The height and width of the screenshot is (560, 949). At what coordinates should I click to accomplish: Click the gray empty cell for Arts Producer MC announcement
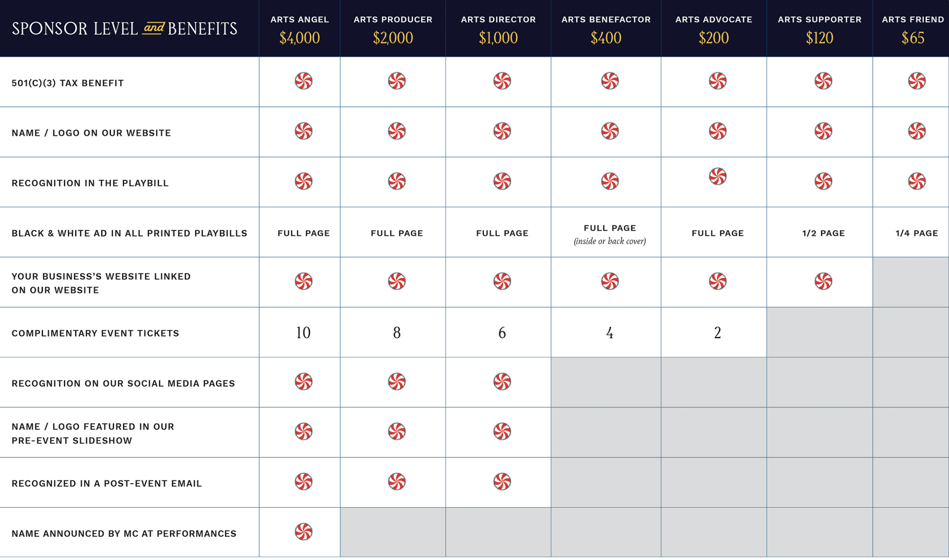pyautogui.click(x=393, y=533)
